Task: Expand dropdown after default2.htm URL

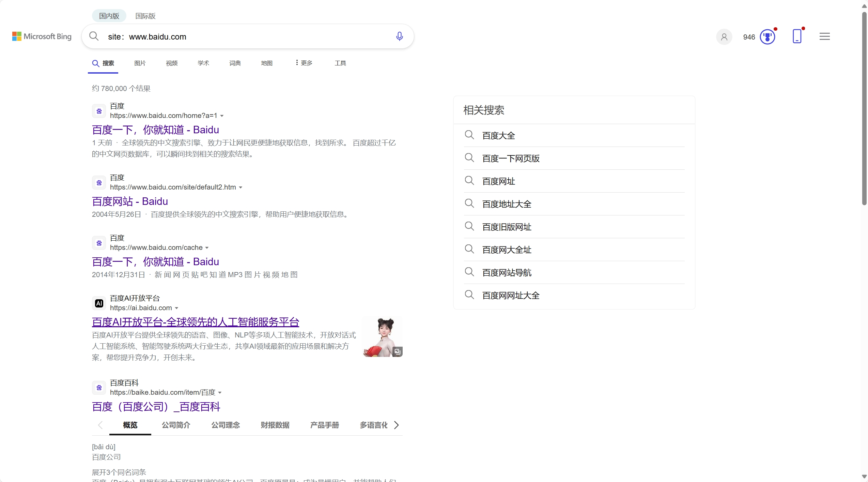Action: [x=241, y=187]
